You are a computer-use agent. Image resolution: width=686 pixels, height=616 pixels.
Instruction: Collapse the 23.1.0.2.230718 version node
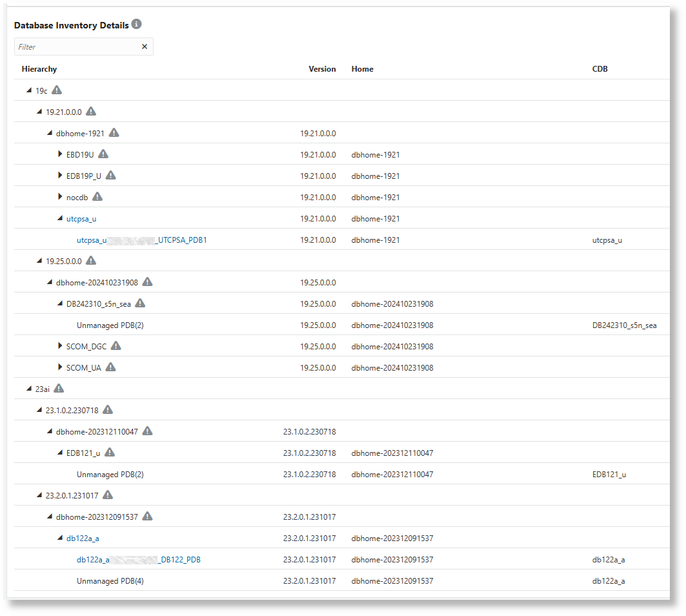pos(39,410)
